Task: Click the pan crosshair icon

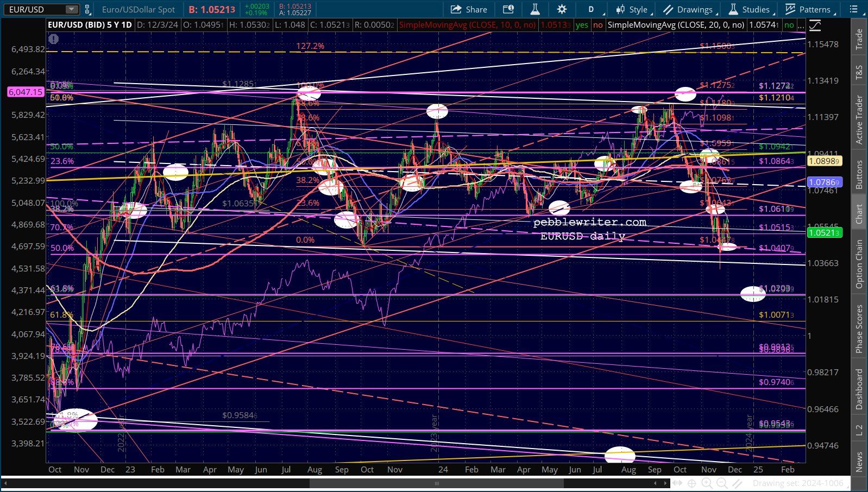Action: (x=691, y=483)
